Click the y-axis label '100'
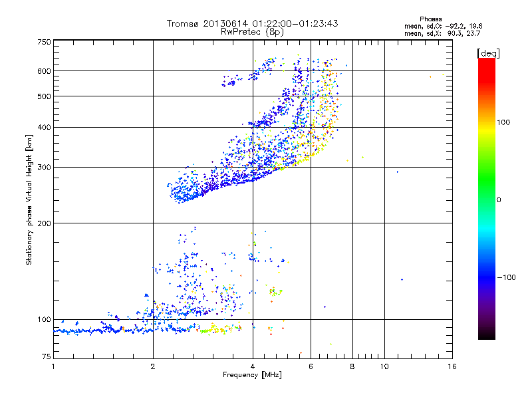The width and height of the screenshot is (532, 399). click(x=44, y=320)
